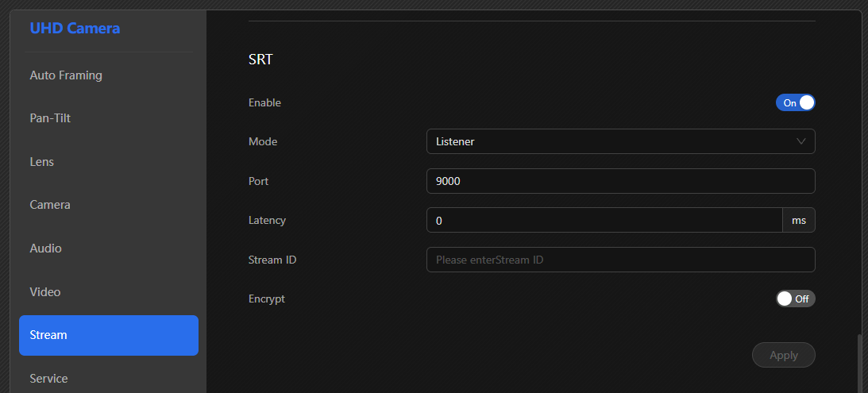This screenshot has height=393, width=868.
Task: Click the SRT section heading
Action: coord(260,60)
